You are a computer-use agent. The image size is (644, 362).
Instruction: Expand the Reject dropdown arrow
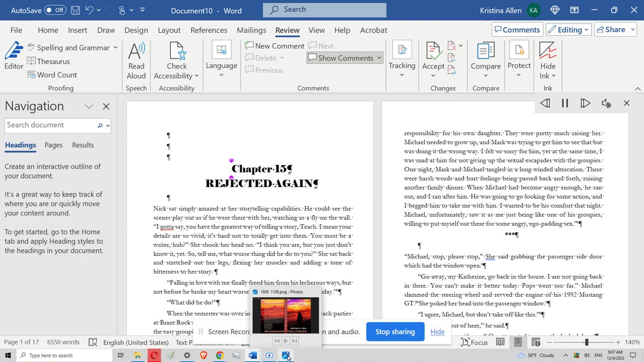tap(460, 46)
